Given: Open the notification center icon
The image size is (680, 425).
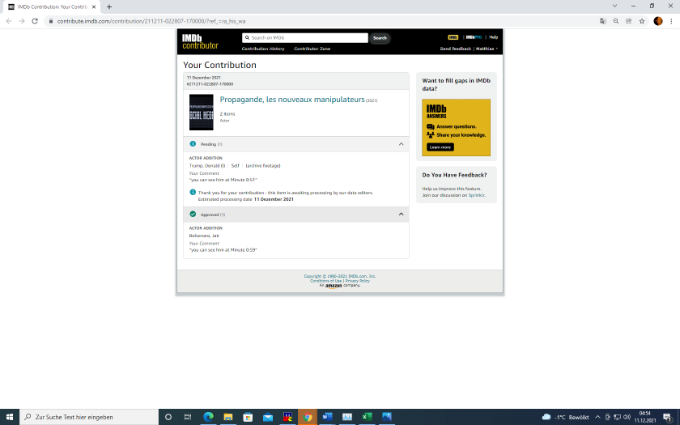Looking at the screenshot, I should (668, 417).
